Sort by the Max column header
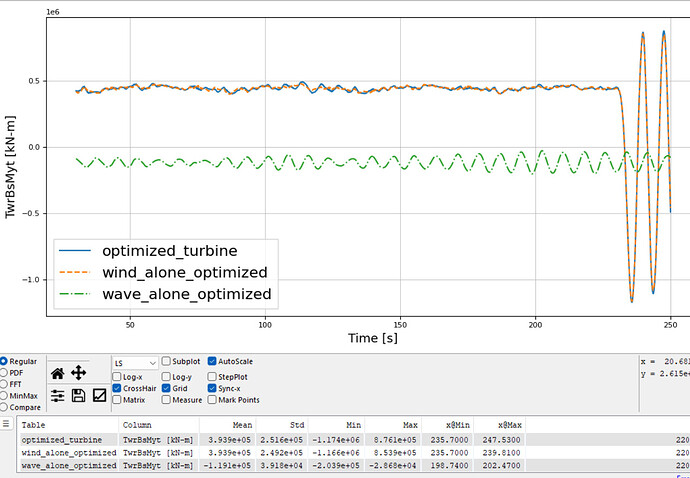Screen dimensions: 690x478 tap(393, 425)
